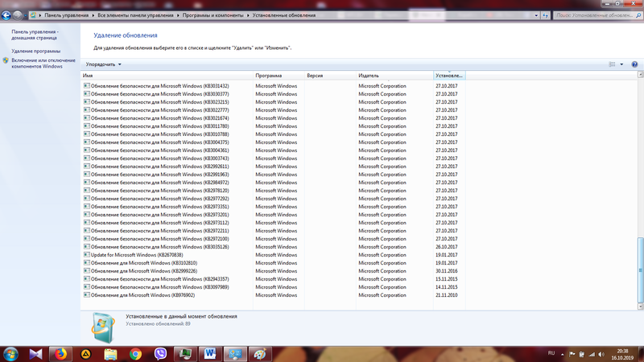Select update KB2992611 row
The image size is (644, 362).
click(x=273, y=167)
